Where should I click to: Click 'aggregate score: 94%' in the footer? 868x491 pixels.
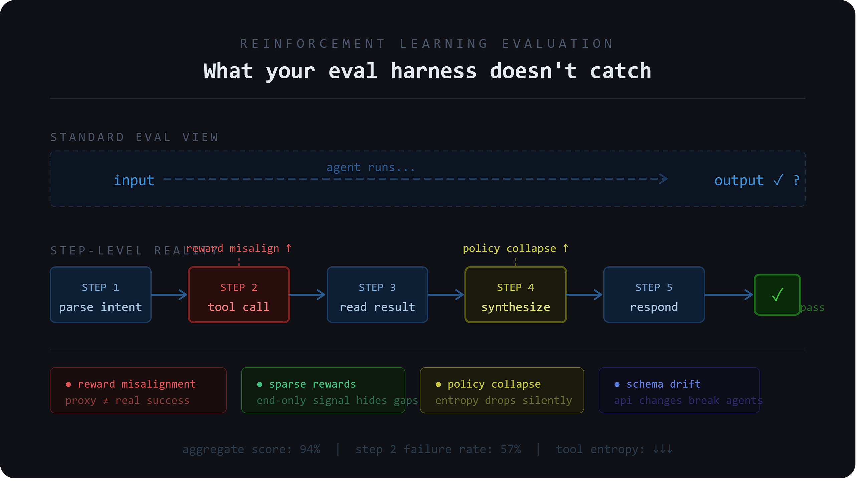click(251, 449)
